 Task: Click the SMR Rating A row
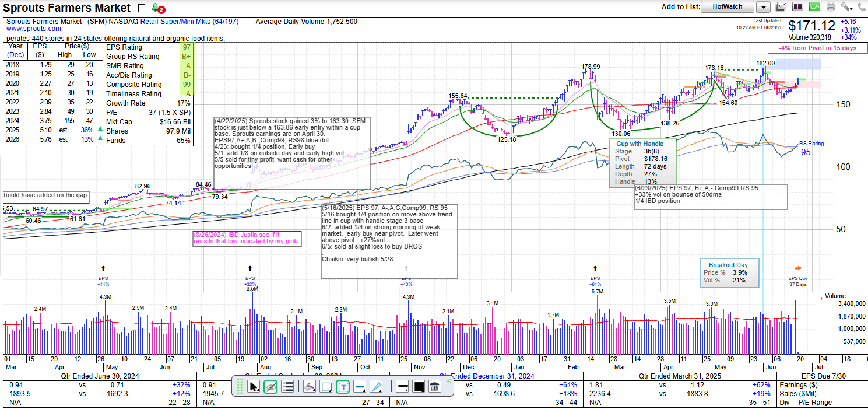coord(148,66)
